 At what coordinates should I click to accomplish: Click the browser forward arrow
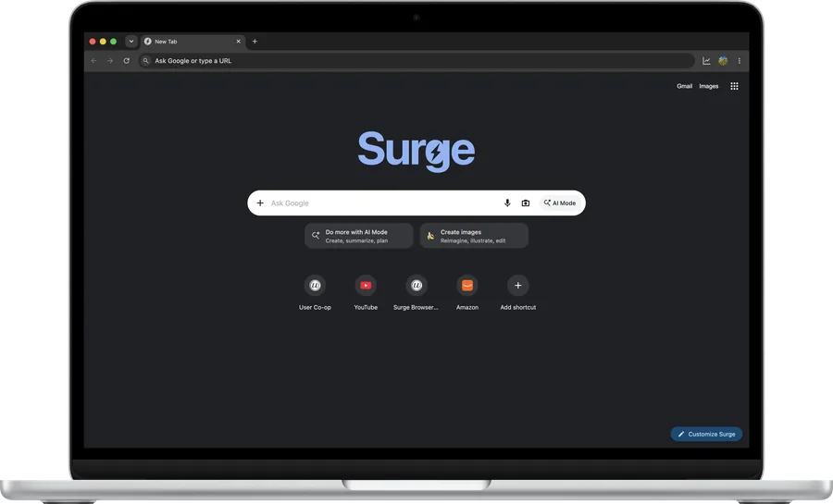pos(110,61)
